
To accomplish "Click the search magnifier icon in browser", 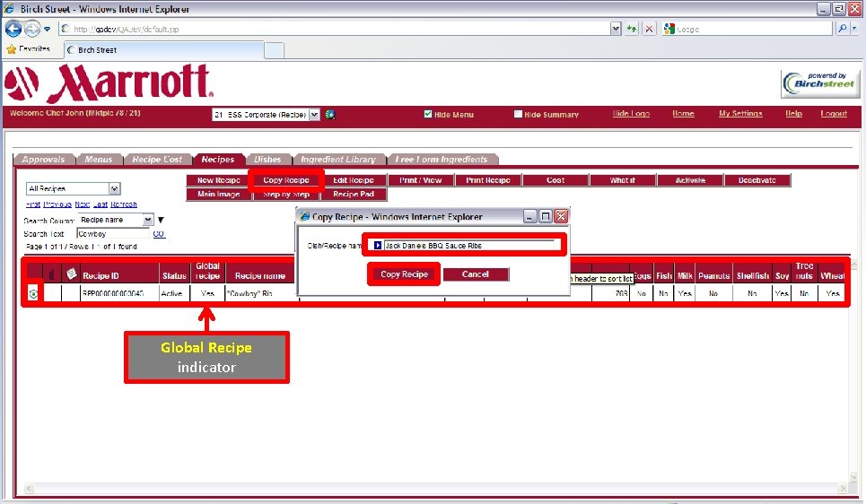I will [x=842, y=29].
